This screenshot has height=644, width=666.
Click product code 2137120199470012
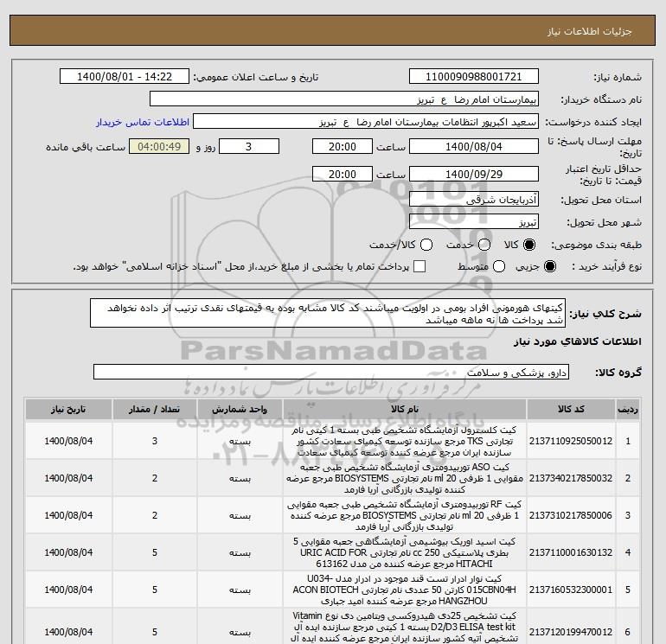point(571,632)
